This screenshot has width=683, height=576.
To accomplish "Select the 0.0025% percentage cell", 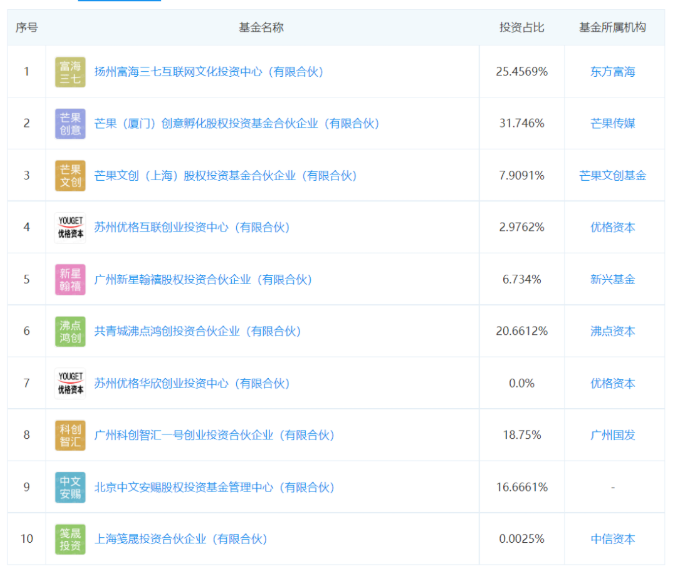I will coord(522,539).
